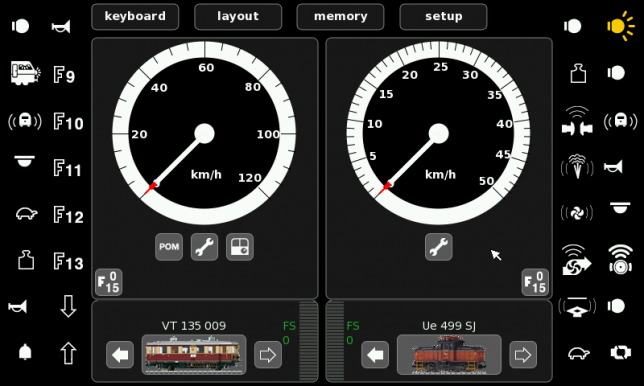Toggle the coupler sound icon on right panel
The width and height of the screenshot is (644, 386).
[x=577, y=122]
